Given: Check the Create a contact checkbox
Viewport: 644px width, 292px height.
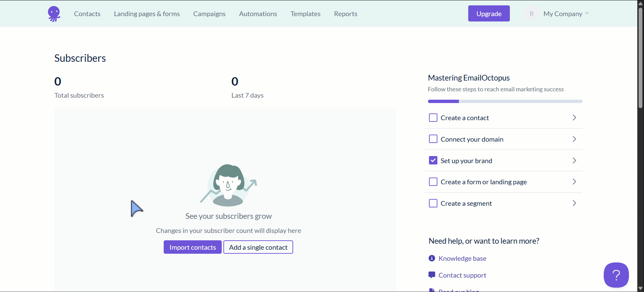Looking at the screenshot, I should tap(433, 118).
